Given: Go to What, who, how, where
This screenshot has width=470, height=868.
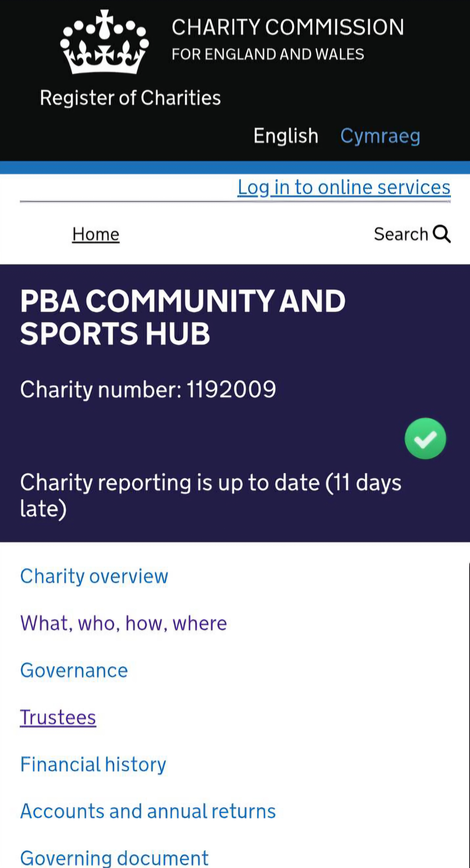Looking at the screenshot, I should tap(123, 623).
